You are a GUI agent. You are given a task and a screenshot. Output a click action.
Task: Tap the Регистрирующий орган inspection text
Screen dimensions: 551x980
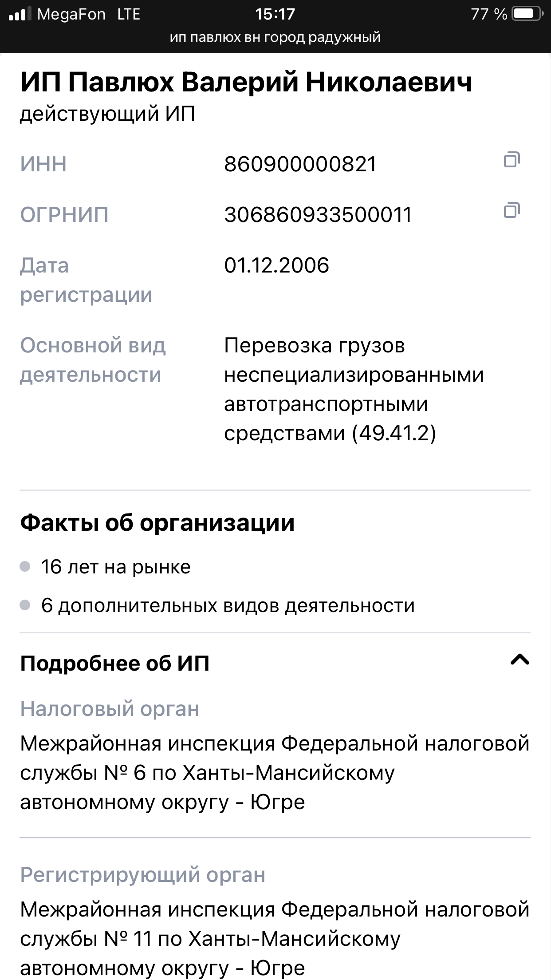(275, 939)
